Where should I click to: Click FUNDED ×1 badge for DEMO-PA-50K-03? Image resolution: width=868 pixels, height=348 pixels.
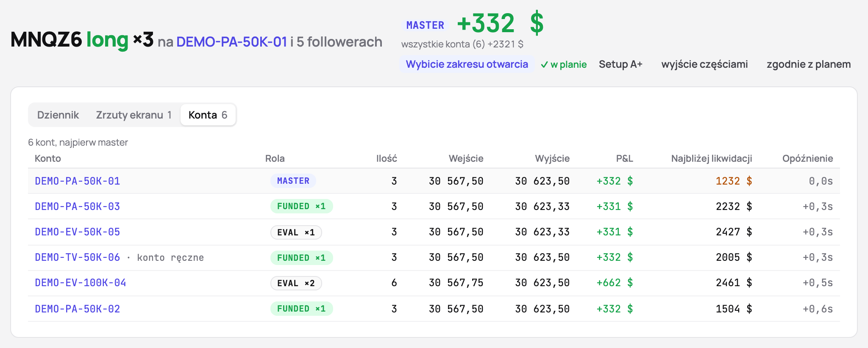(301, 206)
